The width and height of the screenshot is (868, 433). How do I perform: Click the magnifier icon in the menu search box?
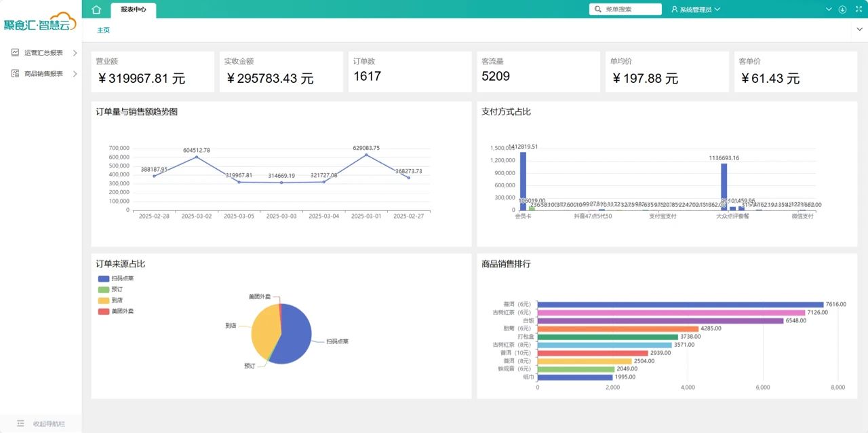(x=597, y=10)
